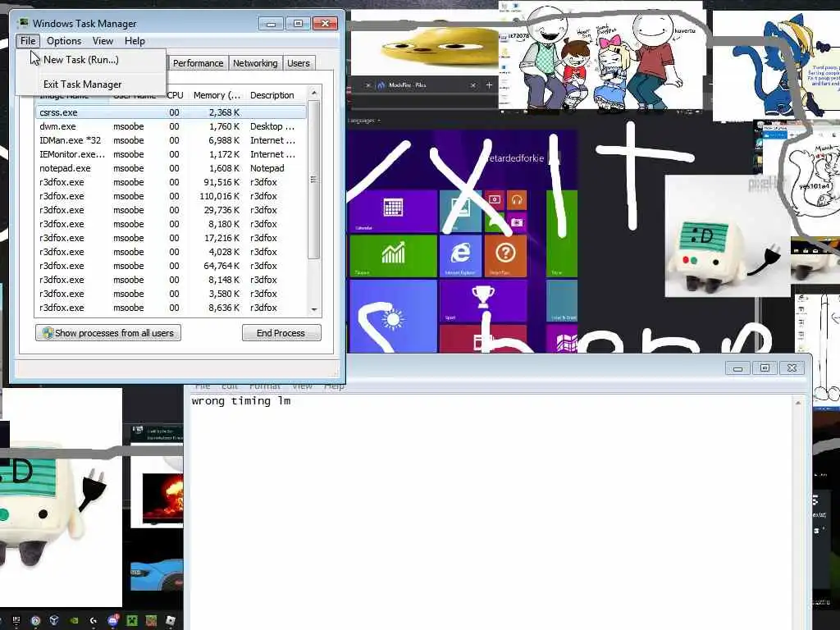Click the process list scrollbar thumb
840x630 pixels.
(314, 180)
